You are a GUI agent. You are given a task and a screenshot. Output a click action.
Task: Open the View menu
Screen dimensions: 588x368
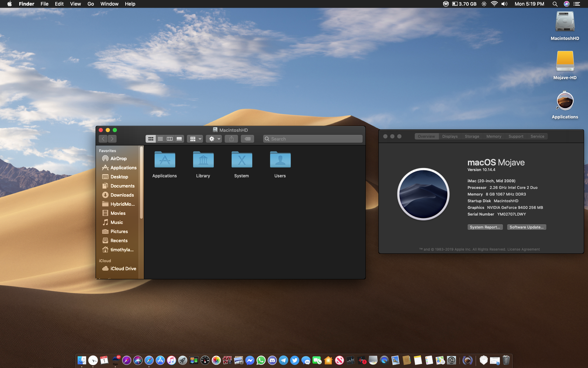coord(75,4)
